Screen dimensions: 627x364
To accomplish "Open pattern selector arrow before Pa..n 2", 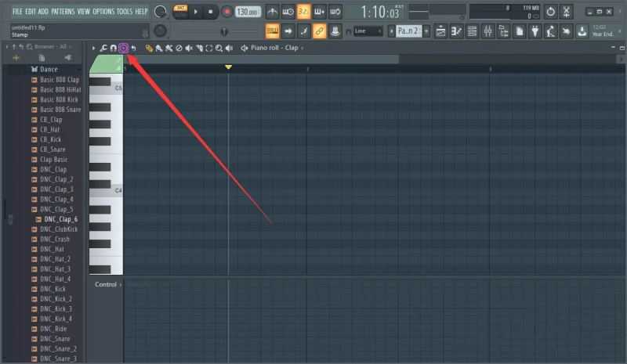I will pos(391,31).
